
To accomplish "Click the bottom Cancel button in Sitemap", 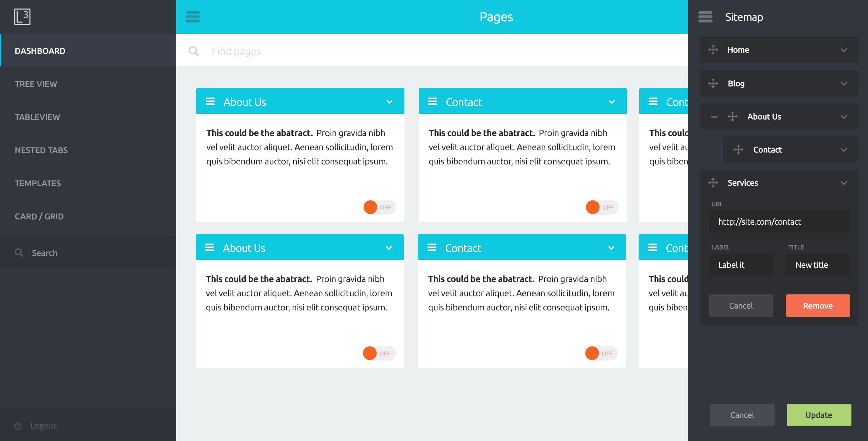I will 742,415.
